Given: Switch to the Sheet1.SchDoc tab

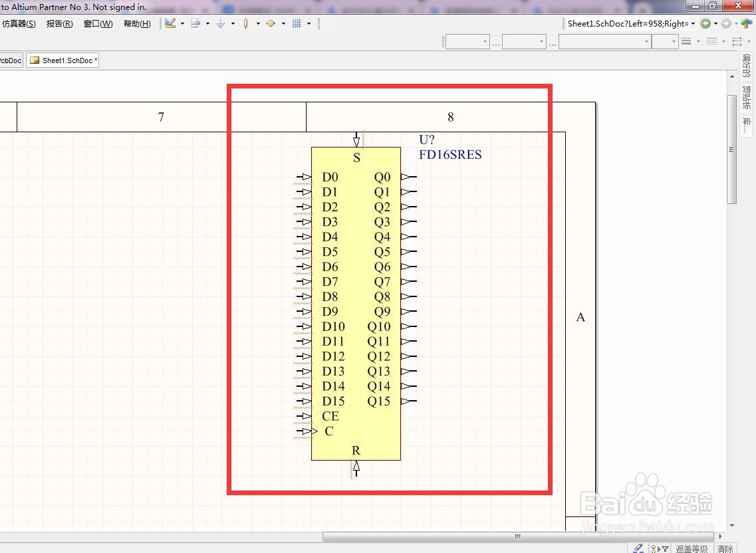Looking at the screenshot, I should (x=63, y=60).
